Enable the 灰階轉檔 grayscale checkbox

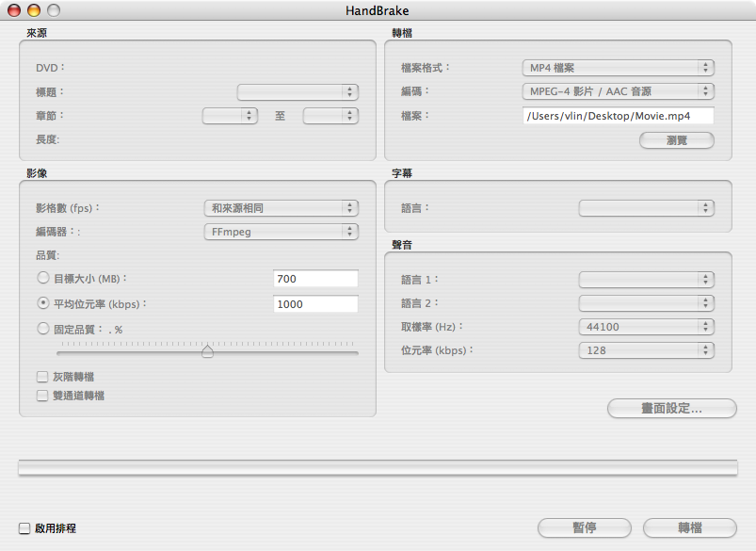click(42, 377)
